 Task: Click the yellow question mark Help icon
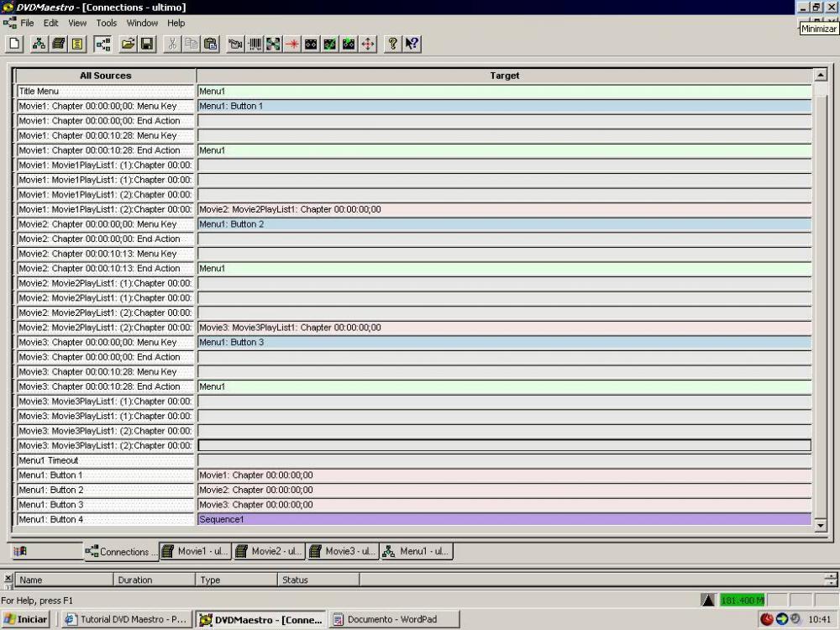[x=392, y=44]
